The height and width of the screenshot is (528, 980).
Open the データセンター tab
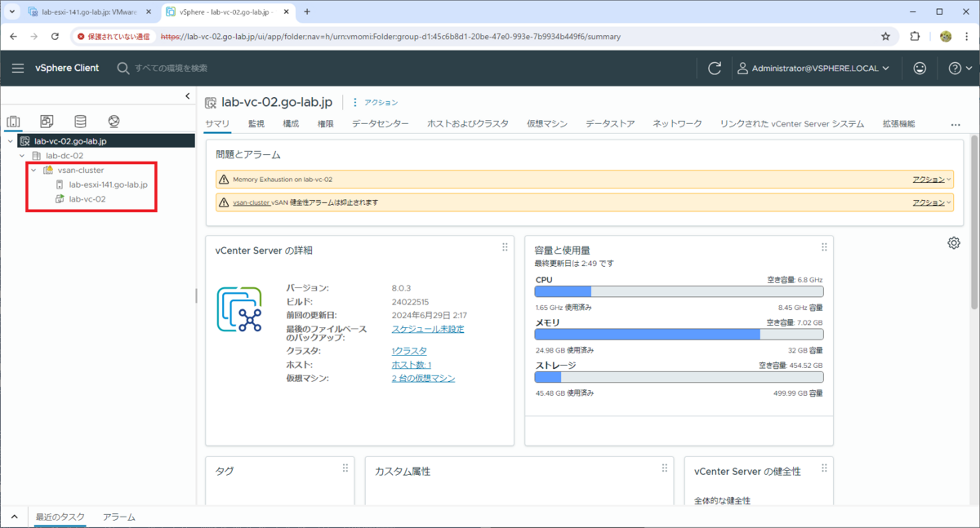tap(381, 124)
